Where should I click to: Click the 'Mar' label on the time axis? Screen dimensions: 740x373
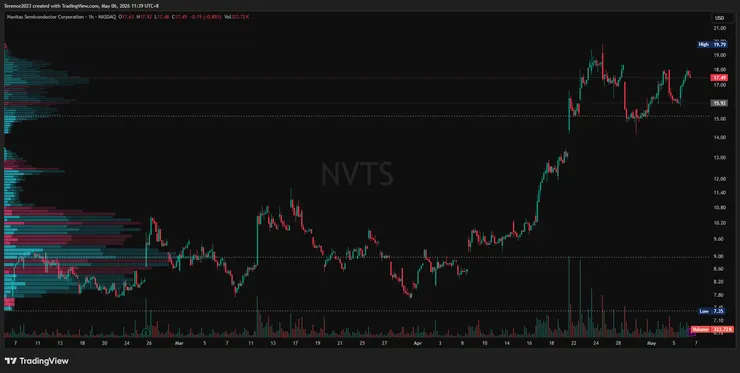coord(178,343)
